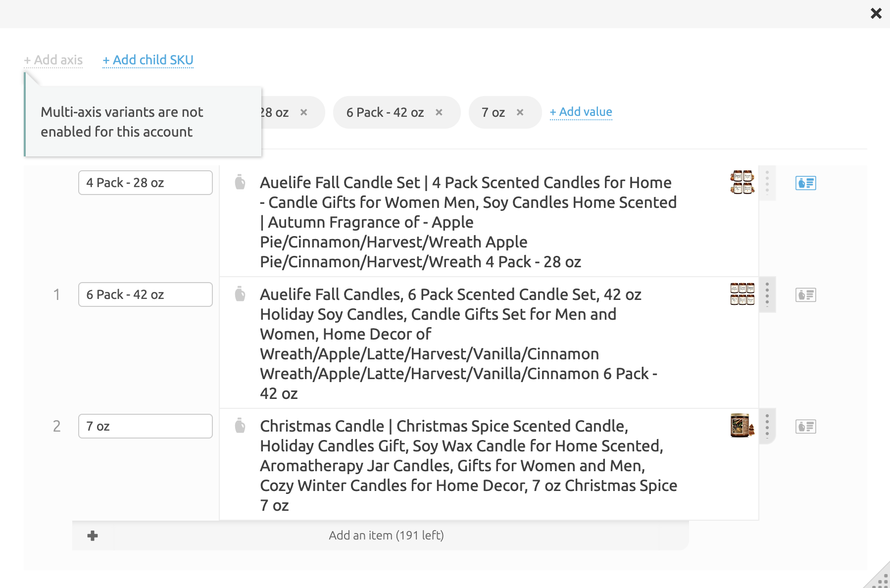Click the details card icon for Christmas Candle row

tap(806, 427)
